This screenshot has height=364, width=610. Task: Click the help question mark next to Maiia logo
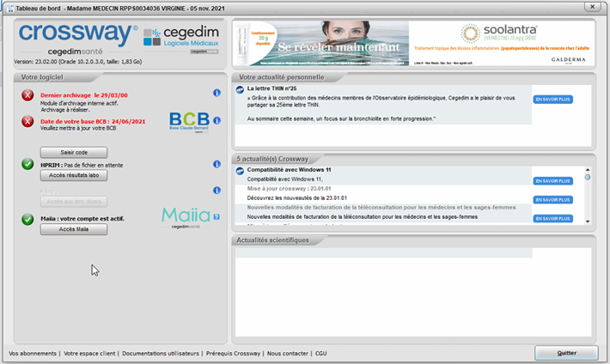click(x=217, y=216)
